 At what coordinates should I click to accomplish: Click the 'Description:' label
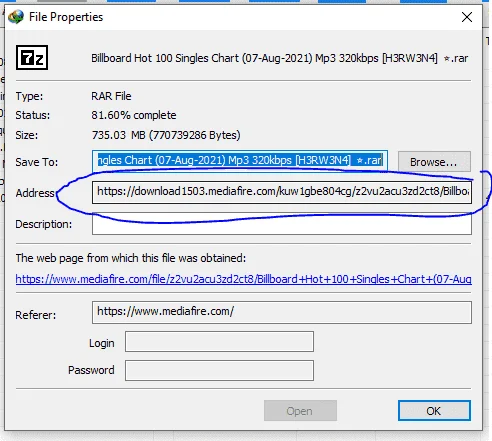pyautogui.click(x=44, y=224)
